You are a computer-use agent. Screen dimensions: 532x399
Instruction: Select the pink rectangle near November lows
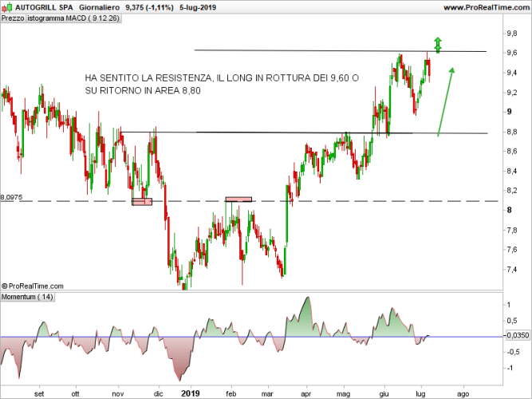point(141,202)
